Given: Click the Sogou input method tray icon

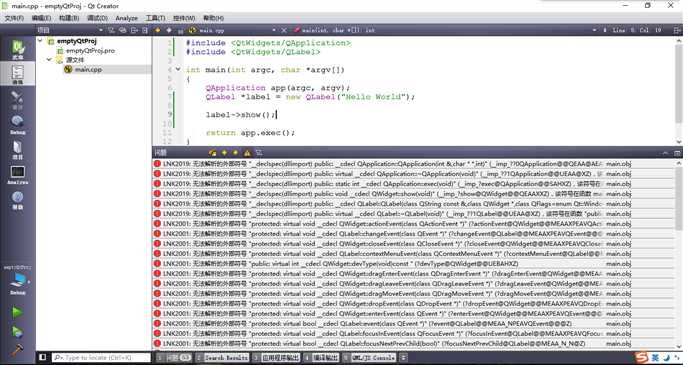Looking at the screenshot, I should (642, 358).
